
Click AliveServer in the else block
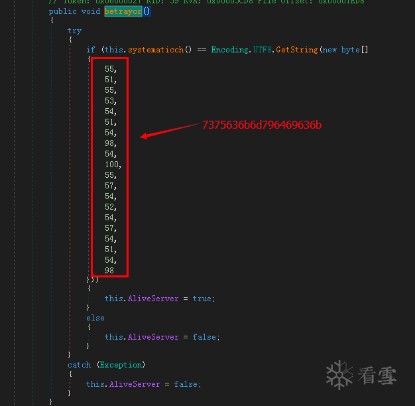(x=153, y=337)
